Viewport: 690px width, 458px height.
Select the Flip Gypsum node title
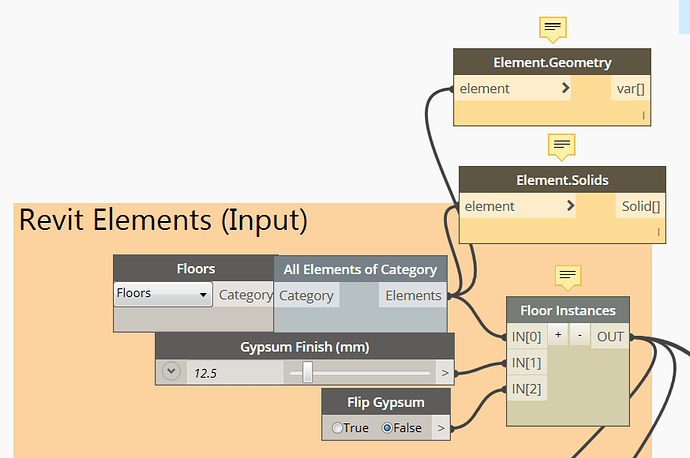click(386, 402)
